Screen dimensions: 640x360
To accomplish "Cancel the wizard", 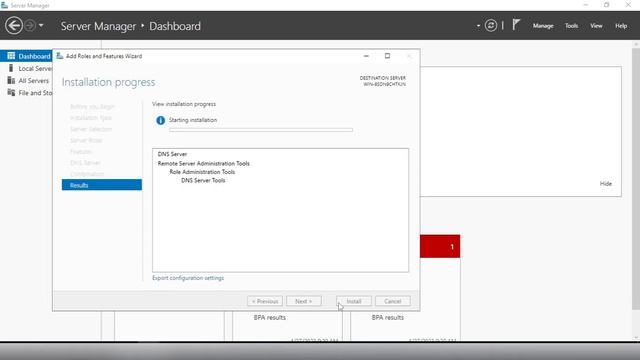I will (x=393, y=301).
